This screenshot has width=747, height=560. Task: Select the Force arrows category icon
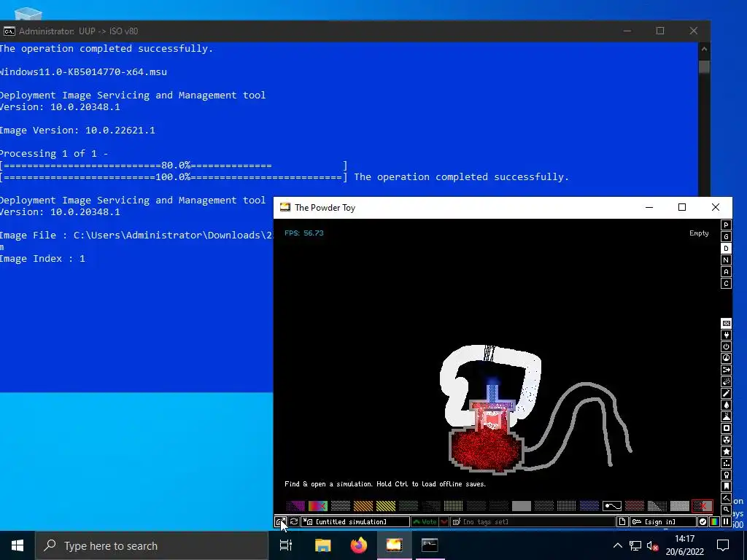click(x=726, y=370)
